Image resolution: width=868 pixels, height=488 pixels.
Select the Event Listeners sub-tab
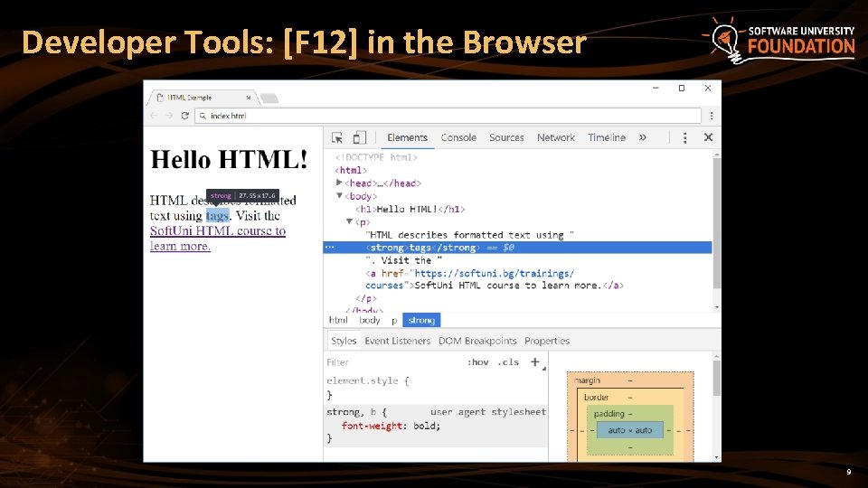pyautogui.click(x=397, y=341)
